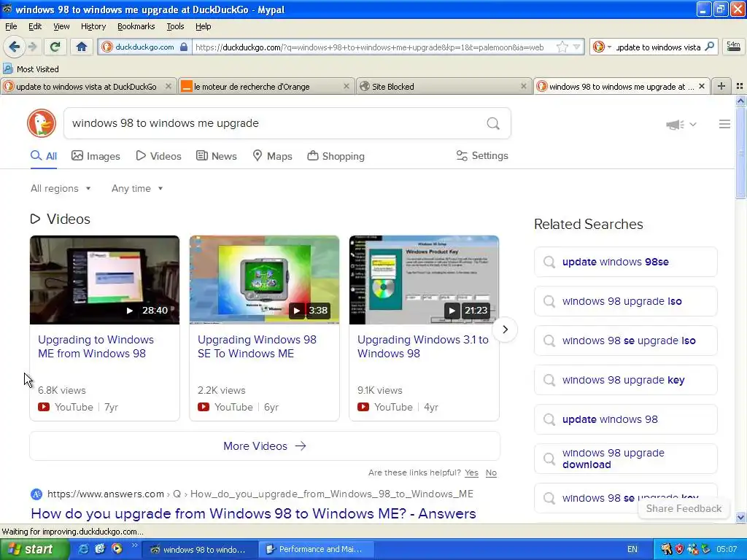Open the File menu
The image size is (747, 560).
tap(11, 26)
